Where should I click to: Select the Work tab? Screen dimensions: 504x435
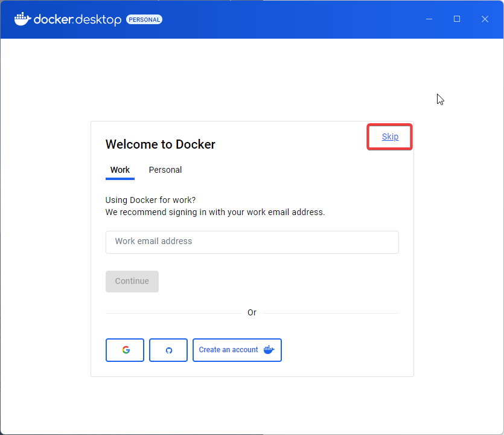(x=120, y=170)
